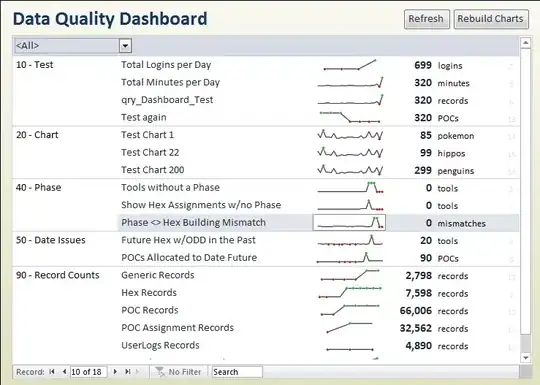Select 'POCs Allocated to Date Future' label

(x=189, y=258)
